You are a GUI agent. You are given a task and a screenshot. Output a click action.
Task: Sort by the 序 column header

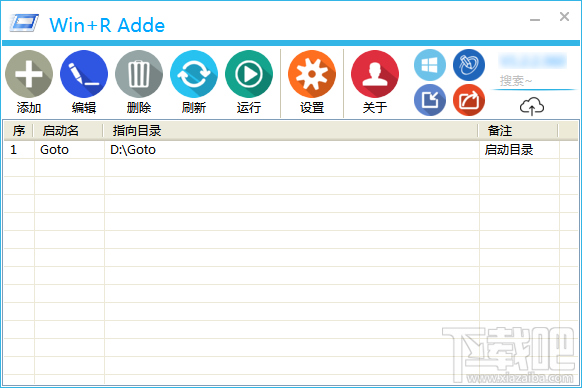pos(19,131)
